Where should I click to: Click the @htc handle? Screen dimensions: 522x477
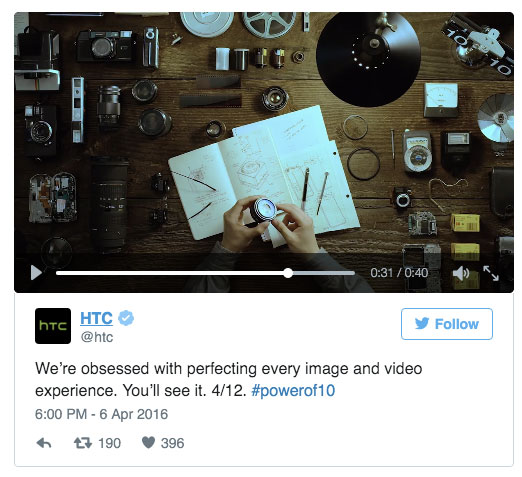[97, 337]
